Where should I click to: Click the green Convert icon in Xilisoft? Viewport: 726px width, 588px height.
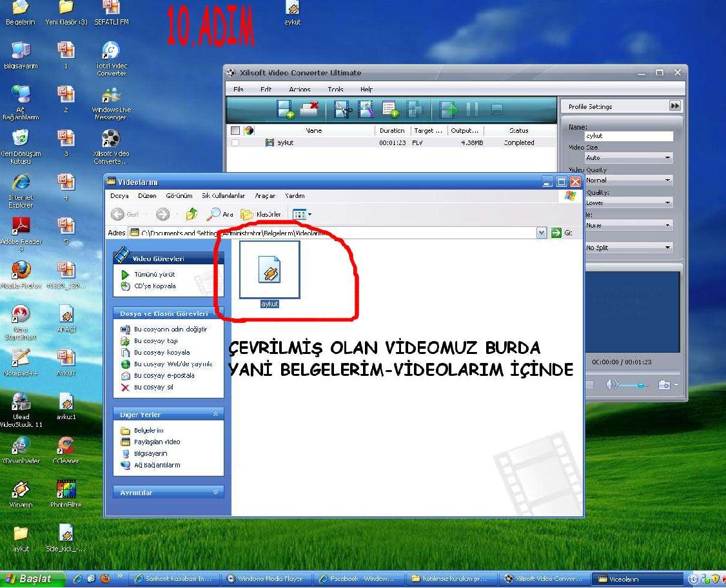click(448, 110)
